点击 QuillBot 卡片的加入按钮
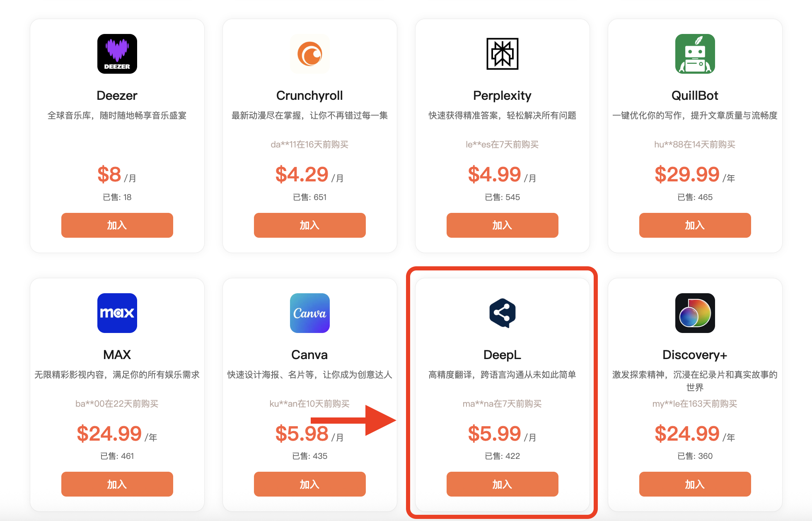812x521 pixels. point(695,225)
